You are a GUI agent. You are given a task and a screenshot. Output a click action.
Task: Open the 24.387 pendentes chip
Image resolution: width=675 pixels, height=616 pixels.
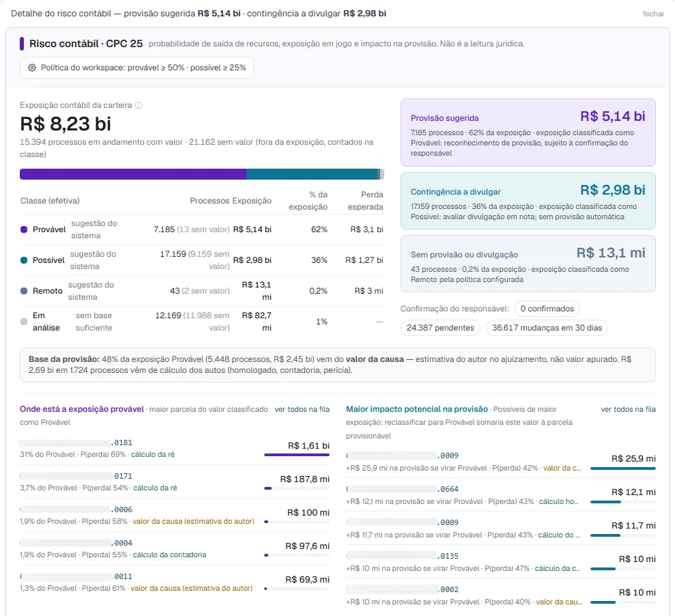click(x=440, y=328)
